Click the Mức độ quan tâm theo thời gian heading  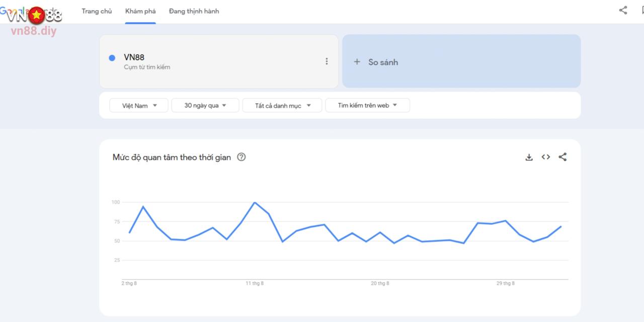(172, 157)
